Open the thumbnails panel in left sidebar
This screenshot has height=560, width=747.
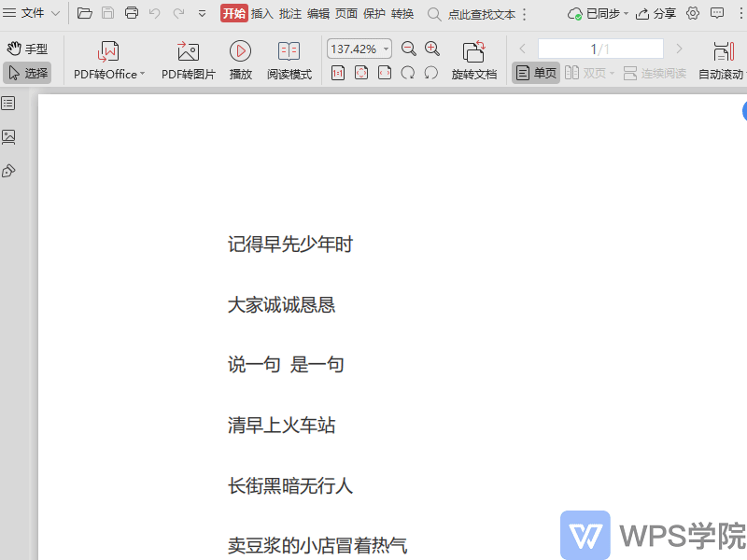point(11,136)
